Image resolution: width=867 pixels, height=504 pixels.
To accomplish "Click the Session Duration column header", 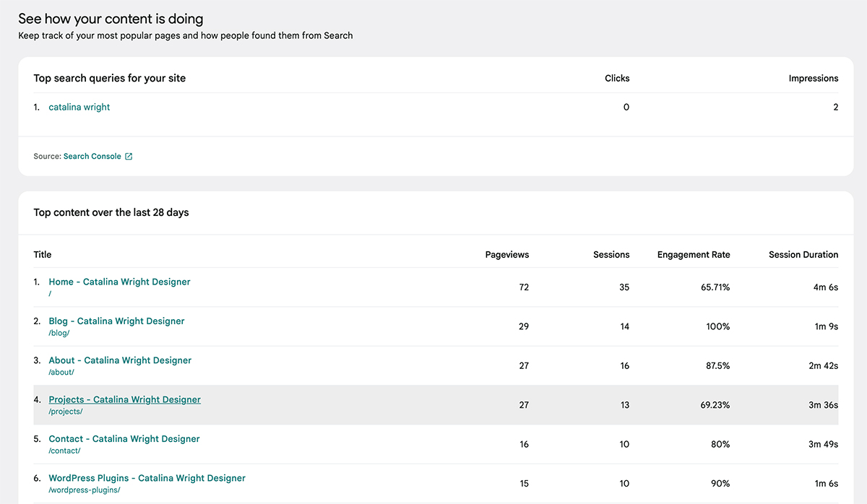I will [803, 255].
